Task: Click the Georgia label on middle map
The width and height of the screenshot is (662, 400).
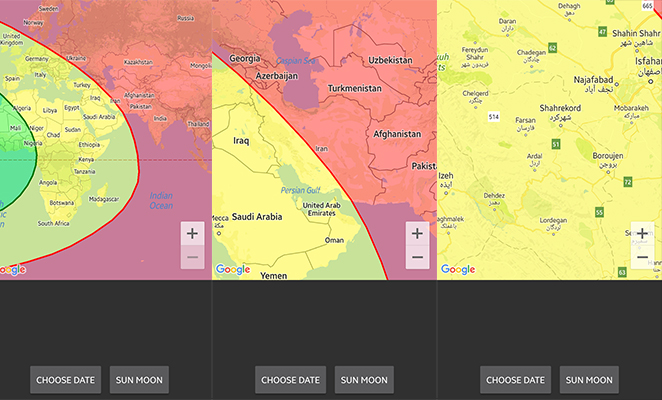Action: [x=245, y=59]
